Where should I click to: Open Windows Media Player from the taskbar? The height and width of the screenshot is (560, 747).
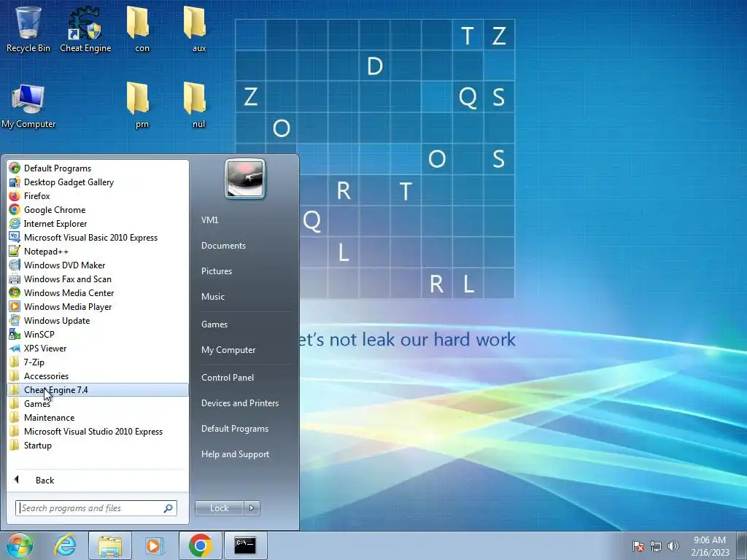[154, 545]
